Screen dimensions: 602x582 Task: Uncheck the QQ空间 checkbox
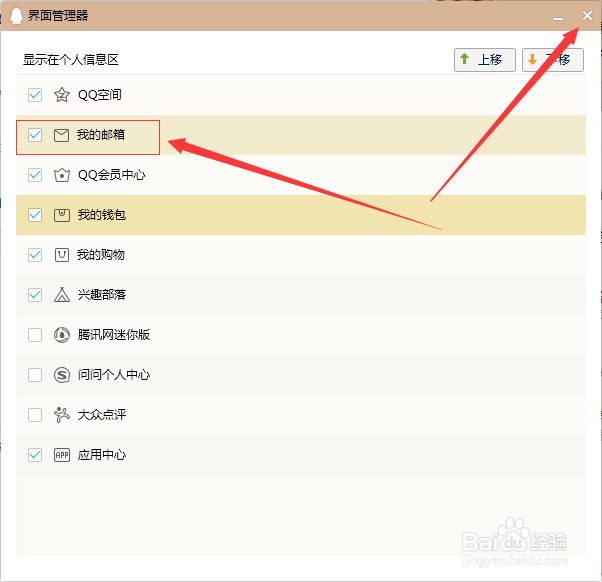click(x=35, y=95)
